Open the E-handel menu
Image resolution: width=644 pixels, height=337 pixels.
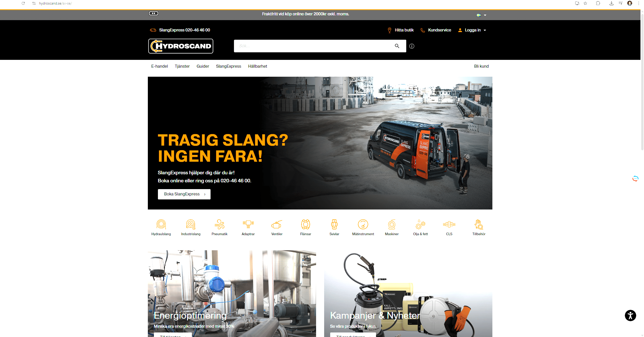(159, 66)
